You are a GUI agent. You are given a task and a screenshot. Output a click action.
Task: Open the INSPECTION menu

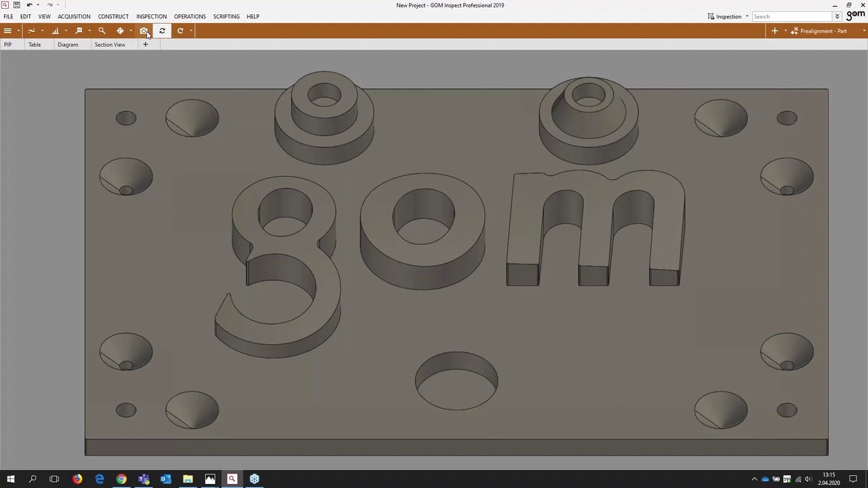click(x=151, y=16)
